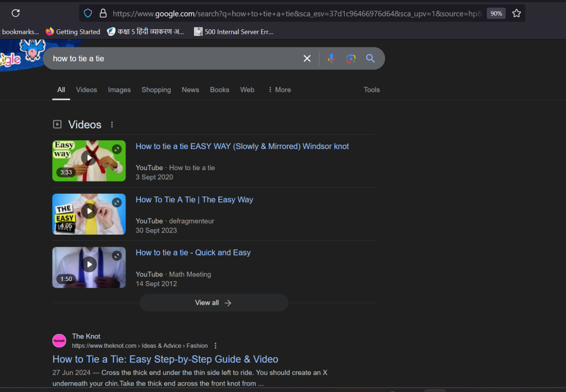Click the Videos section heading
The height and width of the screenshot is (392, 566).
click(85, 124)
